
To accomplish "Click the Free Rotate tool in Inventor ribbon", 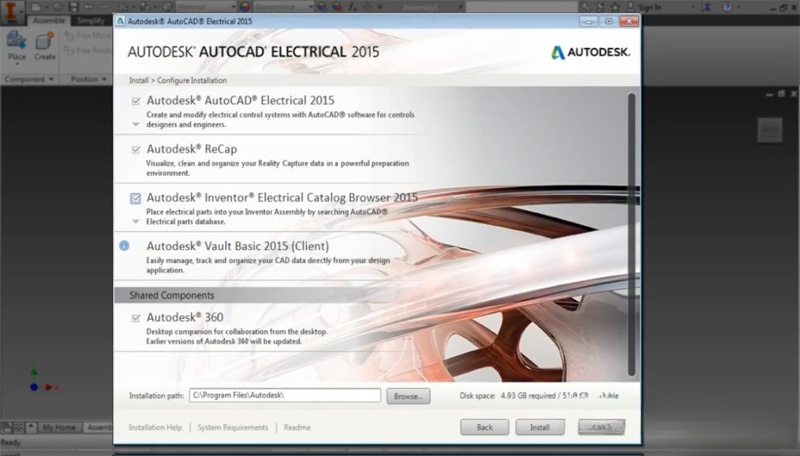I will (87, 50).
